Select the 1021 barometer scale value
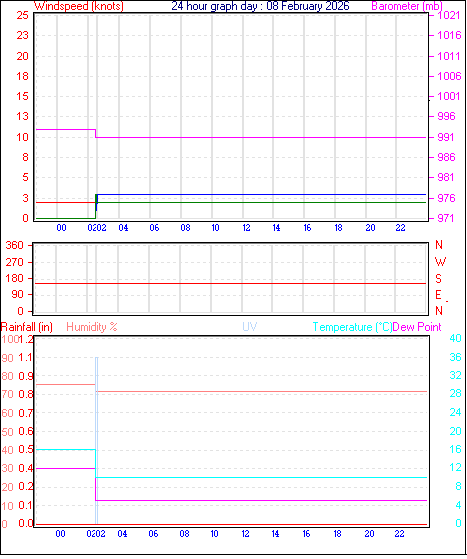 (449, 15)
